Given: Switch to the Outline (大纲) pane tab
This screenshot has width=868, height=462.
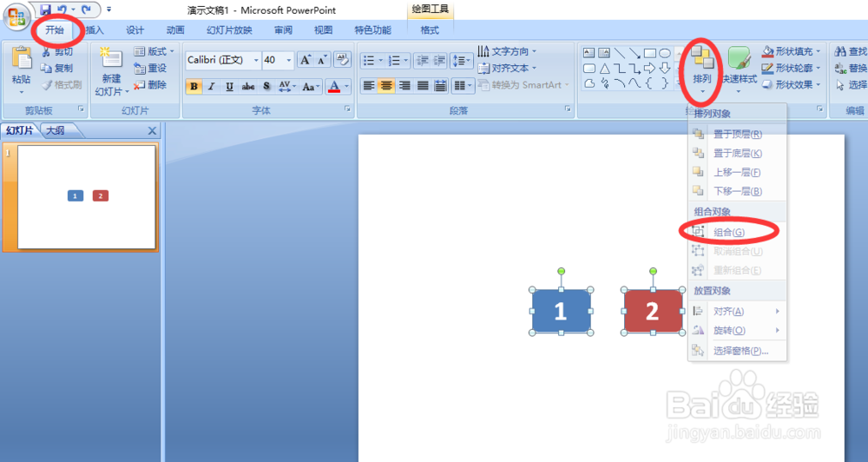Looking at the screenshot, I should click(x=56, y=131).
